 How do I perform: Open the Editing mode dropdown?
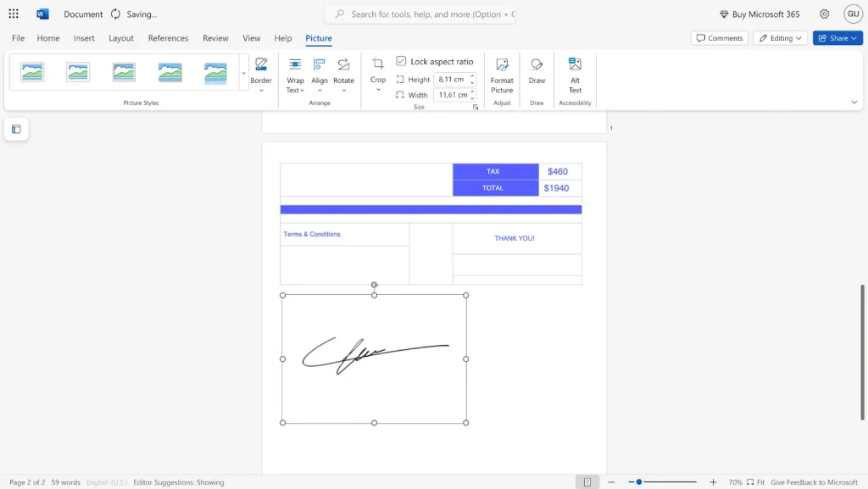780,37
